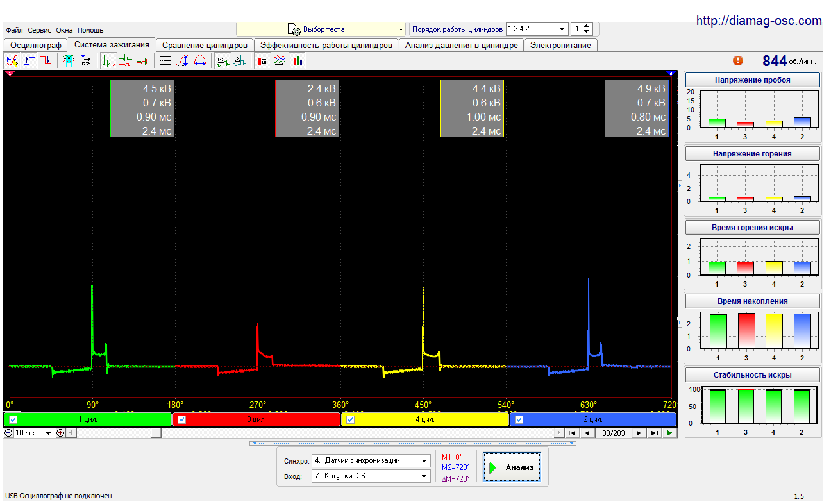831x504 pixels.
Task: Collapse the bottom panel via dotted expander bar
Action: (x=413, y=443)
